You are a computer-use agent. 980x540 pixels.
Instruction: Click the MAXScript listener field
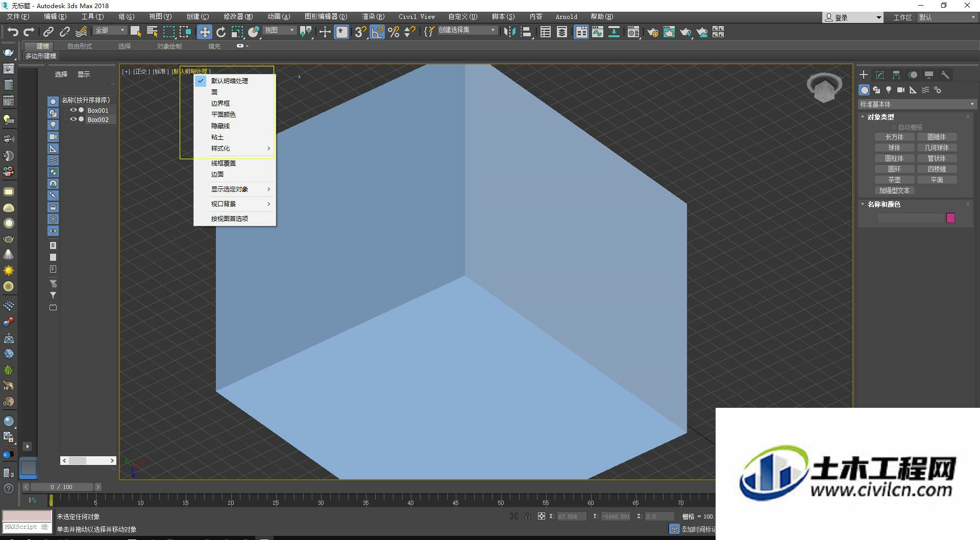27,527
